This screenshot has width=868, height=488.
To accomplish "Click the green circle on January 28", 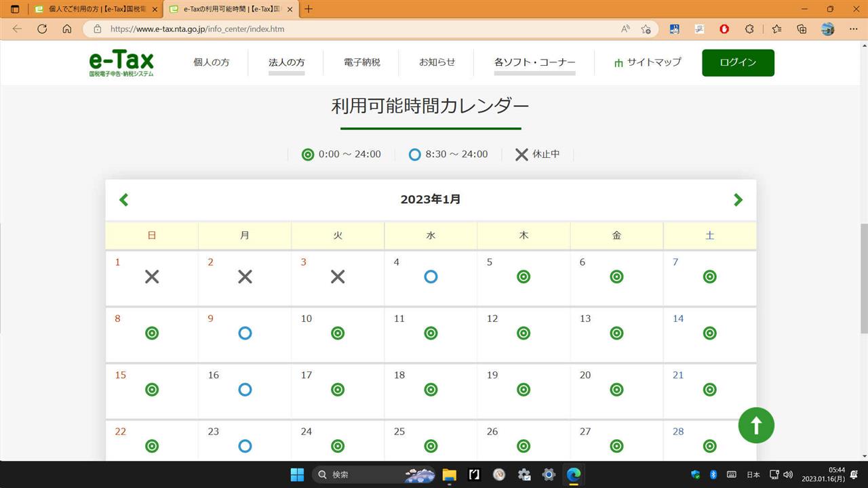I will click(x=709, y=445).
